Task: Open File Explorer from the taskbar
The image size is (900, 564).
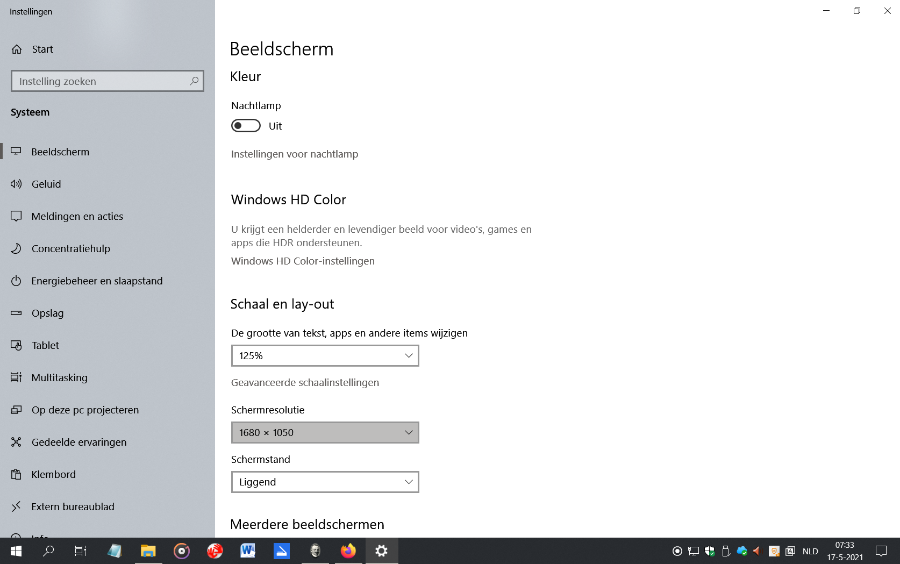Action: (148, 551)
